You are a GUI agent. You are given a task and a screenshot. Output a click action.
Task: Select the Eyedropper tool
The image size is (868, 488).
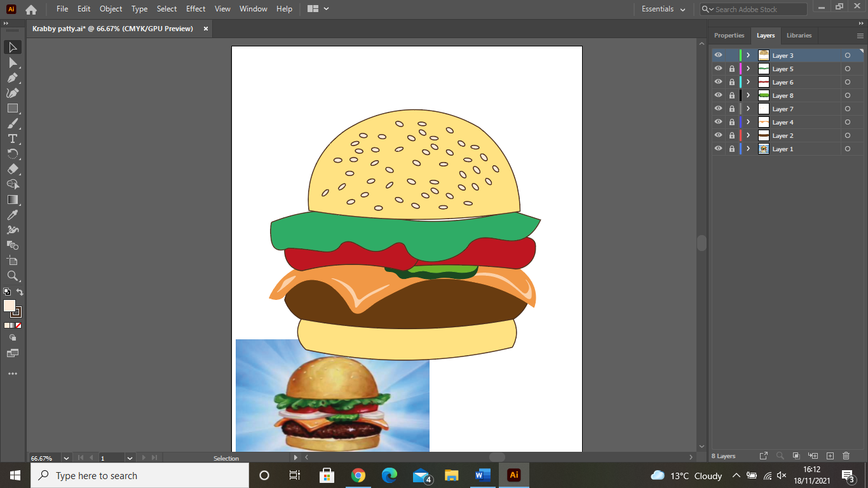13,215
